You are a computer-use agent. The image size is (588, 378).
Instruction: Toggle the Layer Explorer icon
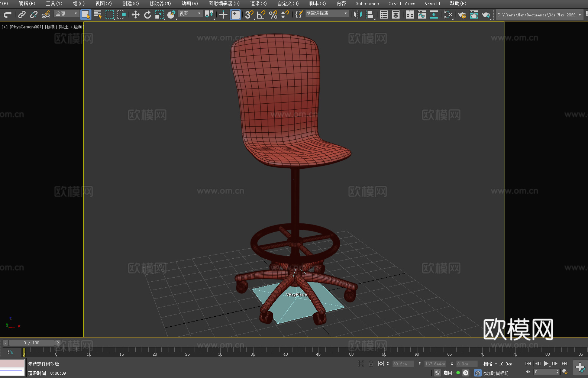click(396, 14)
